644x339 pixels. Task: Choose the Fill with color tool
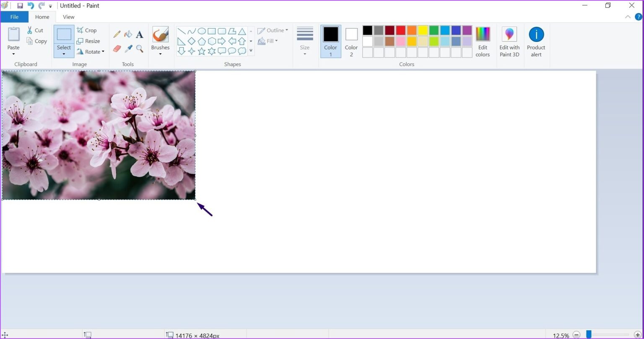(128, 34)
